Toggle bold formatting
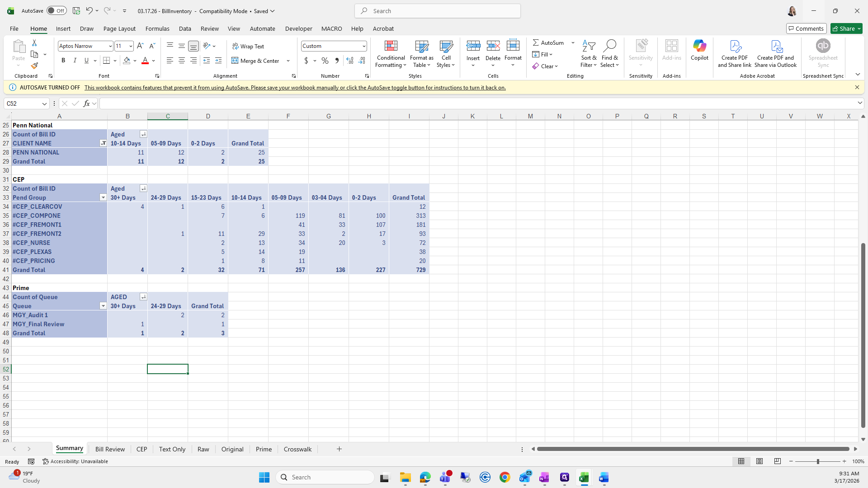 click(x=63, y=61)
